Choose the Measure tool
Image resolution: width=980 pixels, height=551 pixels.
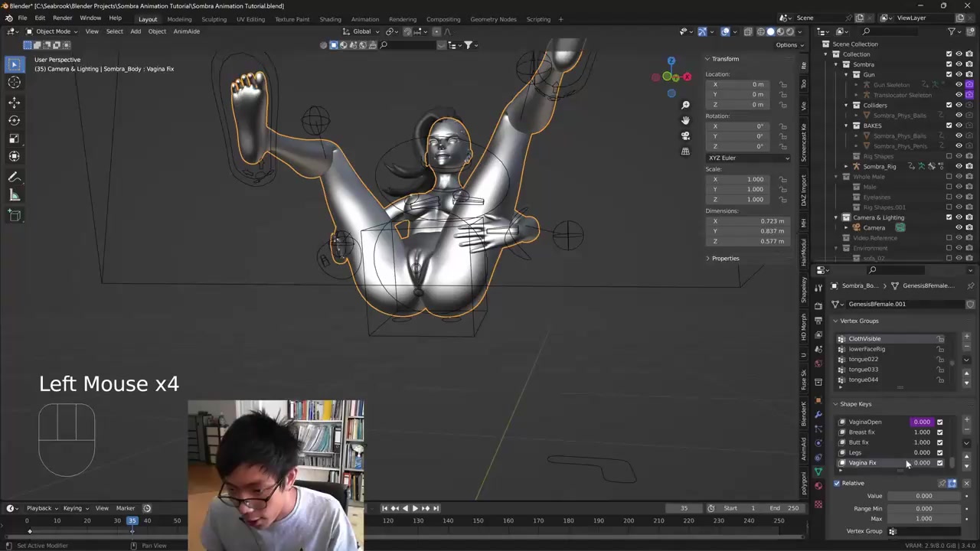point(14,195)
